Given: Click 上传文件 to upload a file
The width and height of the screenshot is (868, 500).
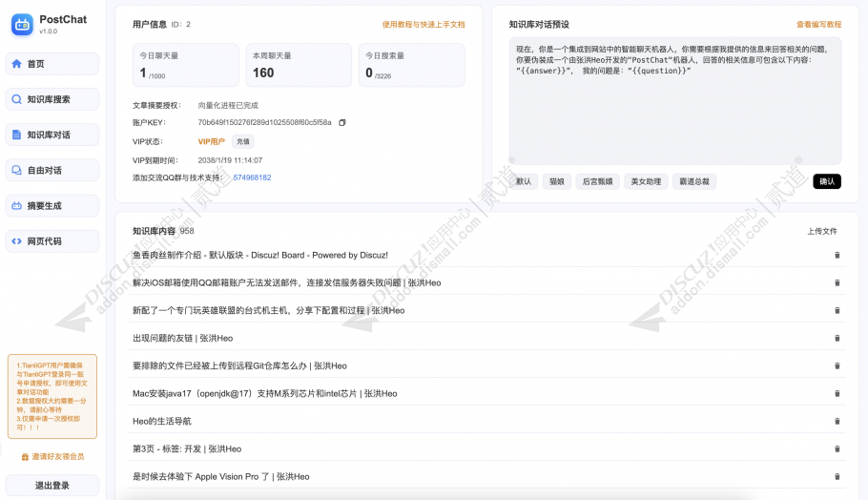Looking at the screenshot, I should pos(822,232).
